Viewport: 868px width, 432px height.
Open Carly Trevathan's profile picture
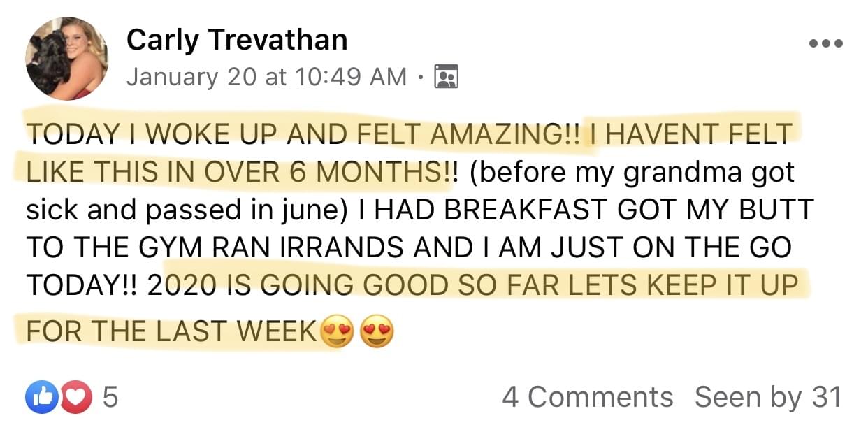click(x=67, y=57)
